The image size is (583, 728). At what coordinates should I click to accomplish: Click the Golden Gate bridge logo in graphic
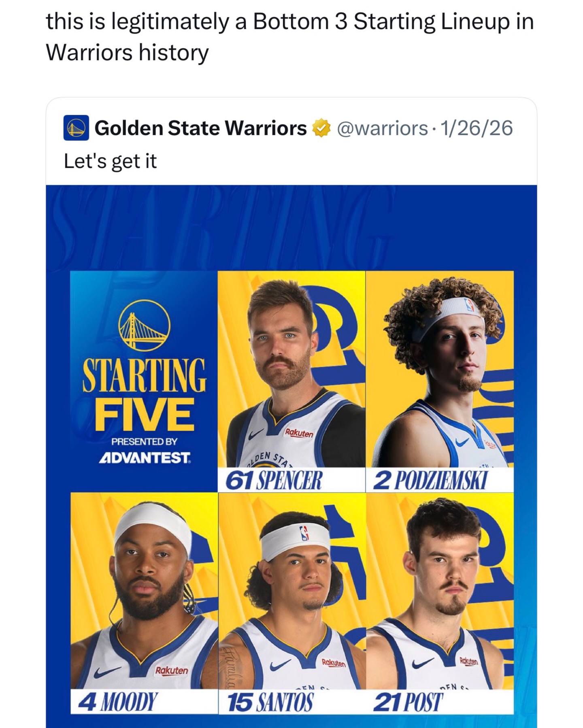(144, 325)
